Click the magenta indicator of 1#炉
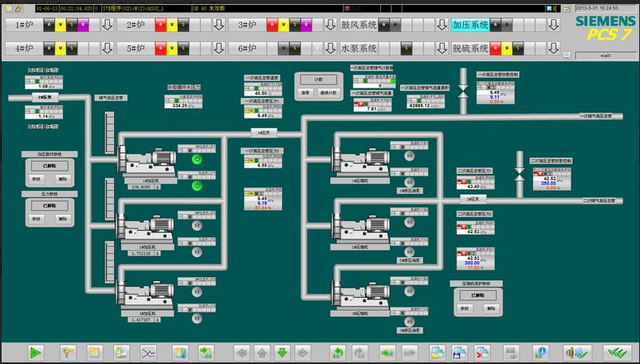 (x=83, y=25)
